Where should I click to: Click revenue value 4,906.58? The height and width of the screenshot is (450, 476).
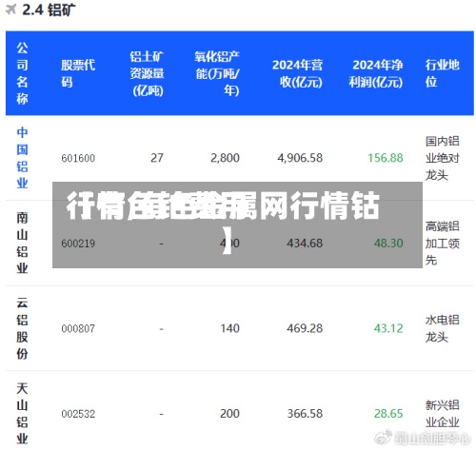point(300,158)
